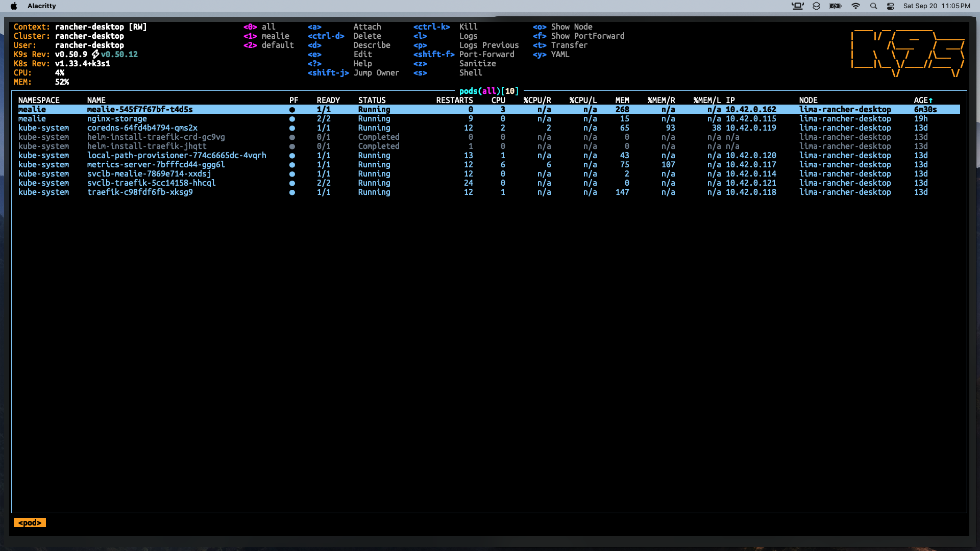
Task: Click the K9s ASCII art logo
Action: [x=908, y=53]
